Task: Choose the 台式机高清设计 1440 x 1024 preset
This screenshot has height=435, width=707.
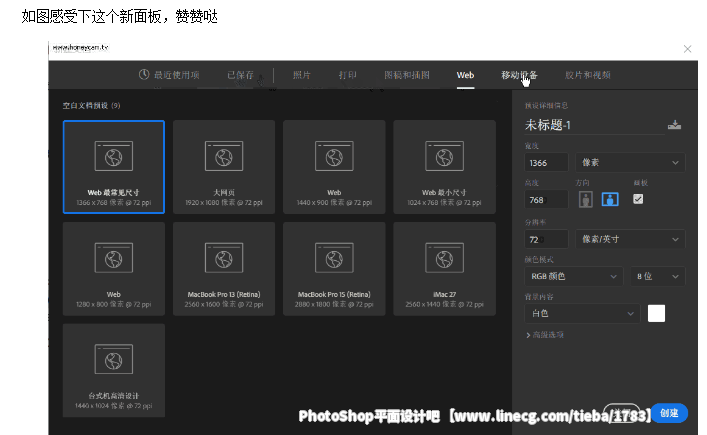Action: coord(114,370)
